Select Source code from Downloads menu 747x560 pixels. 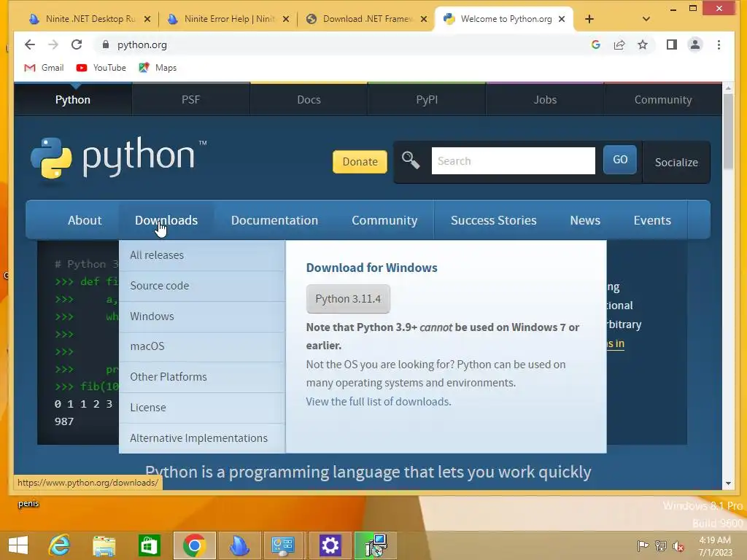[x=202, y=286]
